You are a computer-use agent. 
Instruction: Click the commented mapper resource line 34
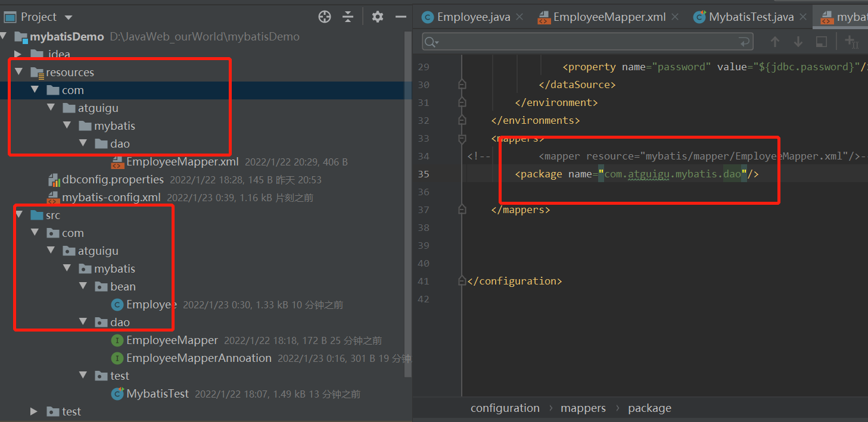667,156
